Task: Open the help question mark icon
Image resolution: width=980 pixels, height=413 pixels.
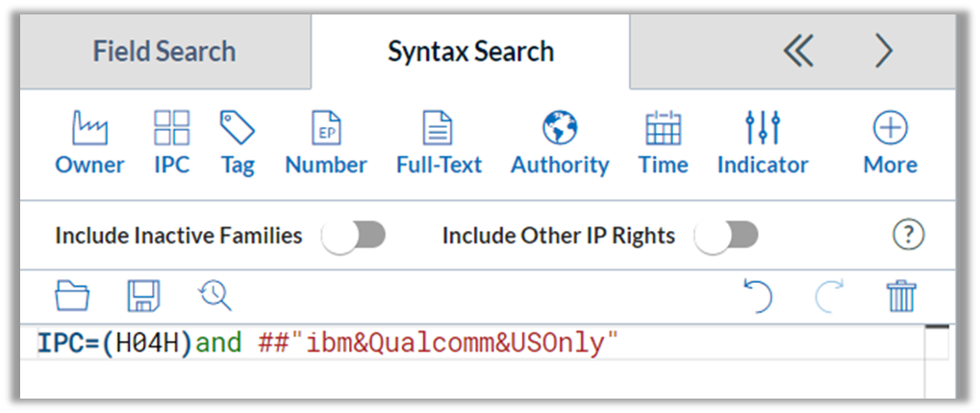Action: 908,235
